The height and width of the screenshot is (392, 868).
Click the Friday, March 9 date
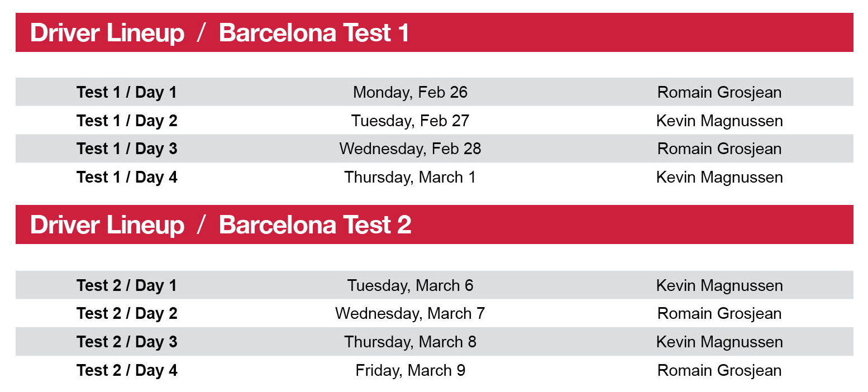click(410, 370)
